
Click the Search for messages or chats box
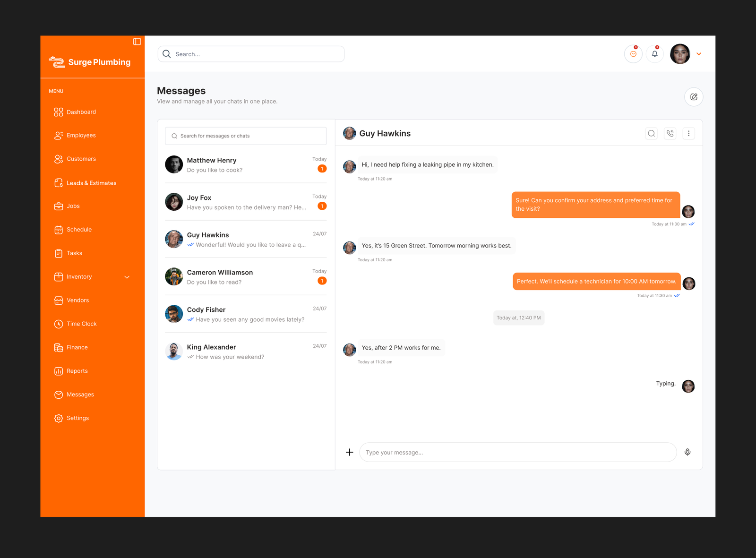(x=246, y=136)
